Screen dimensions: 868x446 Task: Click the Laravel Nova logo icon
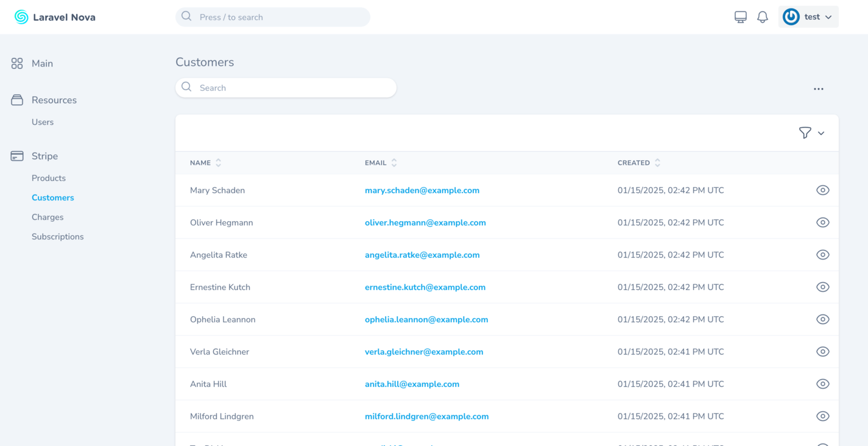click(21, 17)
